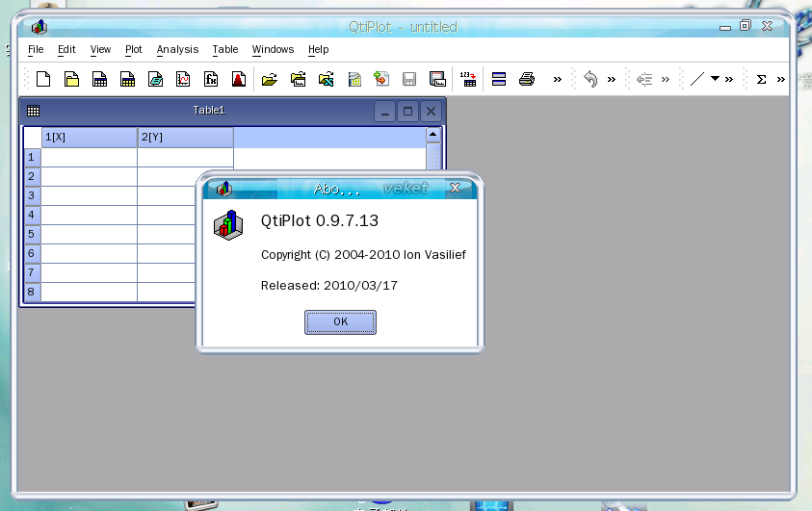This screenshot has width=812, height=511.
Task: Select column header 1[X] in Table1
Action: (89, 138)
